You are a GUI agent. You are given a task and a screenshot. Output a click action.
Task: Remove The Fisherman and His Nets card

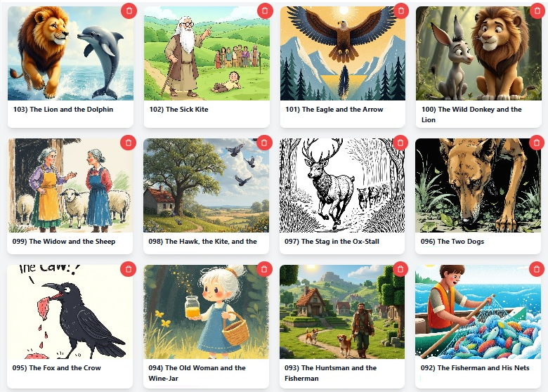tap(537, 269)
